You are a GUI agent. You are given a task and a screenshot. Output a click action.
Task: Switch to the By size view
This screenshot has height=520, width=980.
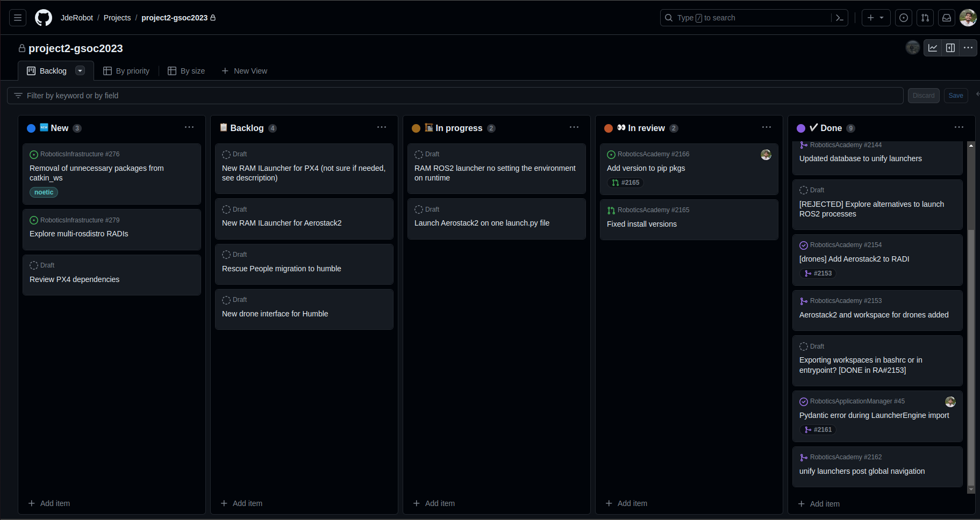coord(187,71)
